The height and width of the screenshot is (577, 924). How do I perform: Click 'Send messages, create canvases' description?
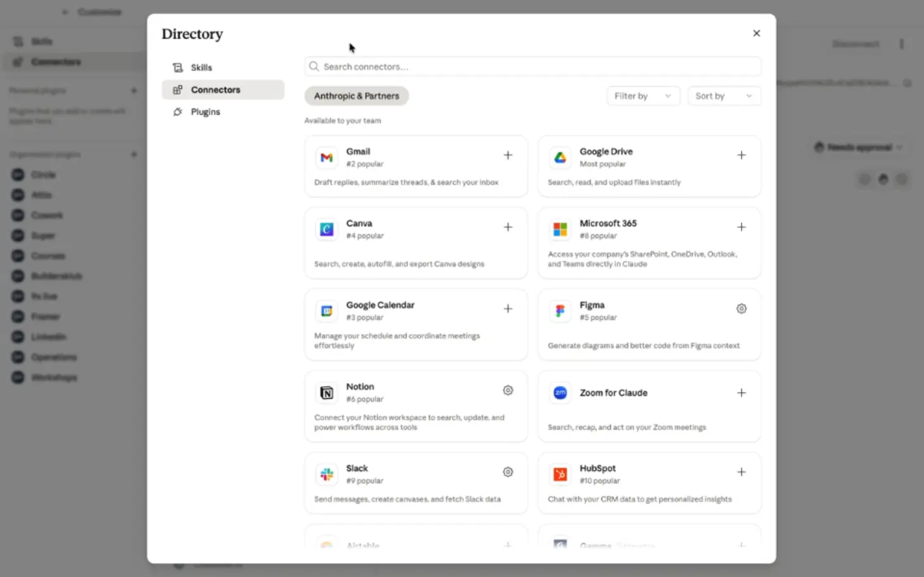[407, 499]
